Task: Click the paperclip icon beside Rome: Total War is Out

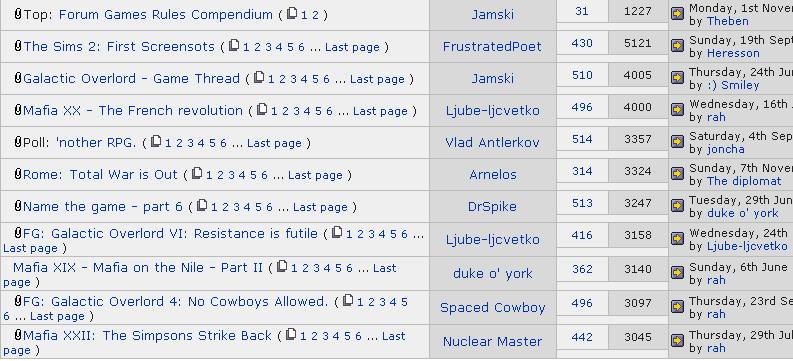Action: click(18, 174)
